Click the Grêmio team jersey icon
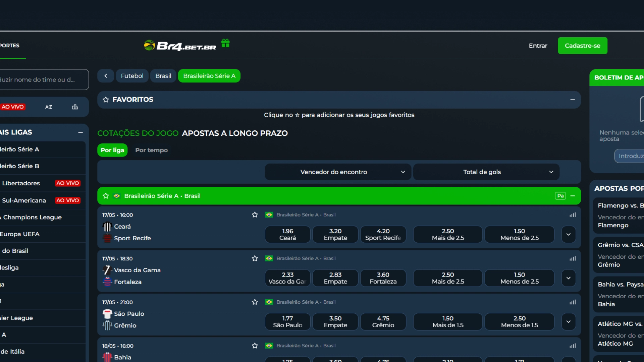Viewport: 644px width, 362px height. (x=107, y=325)
